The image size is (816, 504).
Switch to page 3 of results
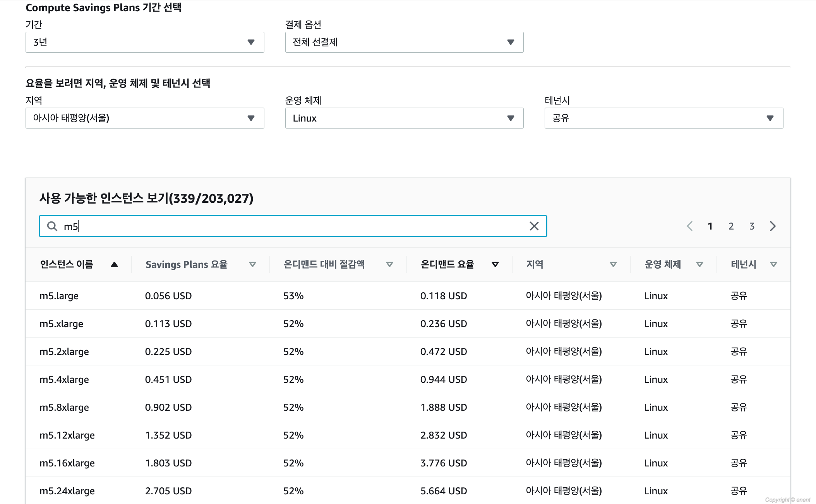coord(752,226)
